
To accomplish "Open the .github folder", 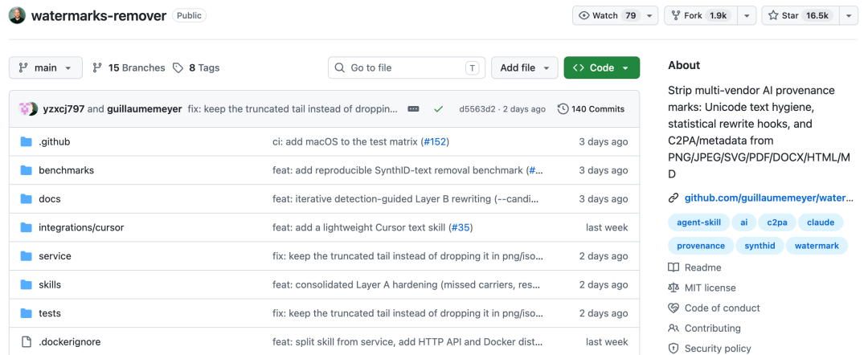I will (x=55, y=141).
